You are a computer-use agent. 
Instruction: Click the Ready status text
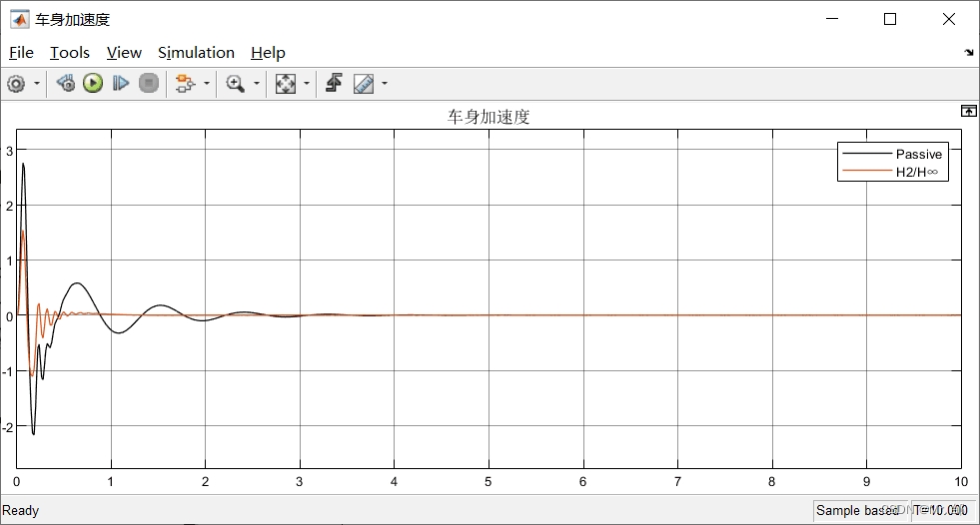pos(21,510)
